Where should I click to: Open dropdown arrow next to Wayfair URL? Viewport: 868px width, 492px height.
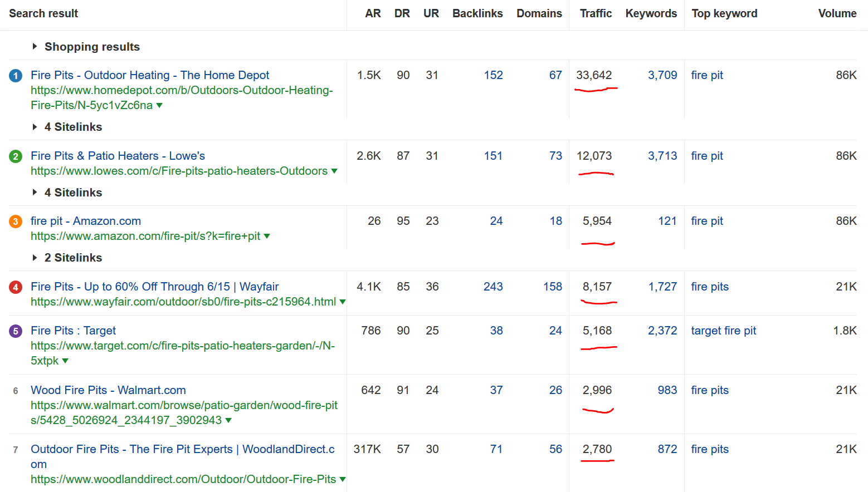coord(343,302)
